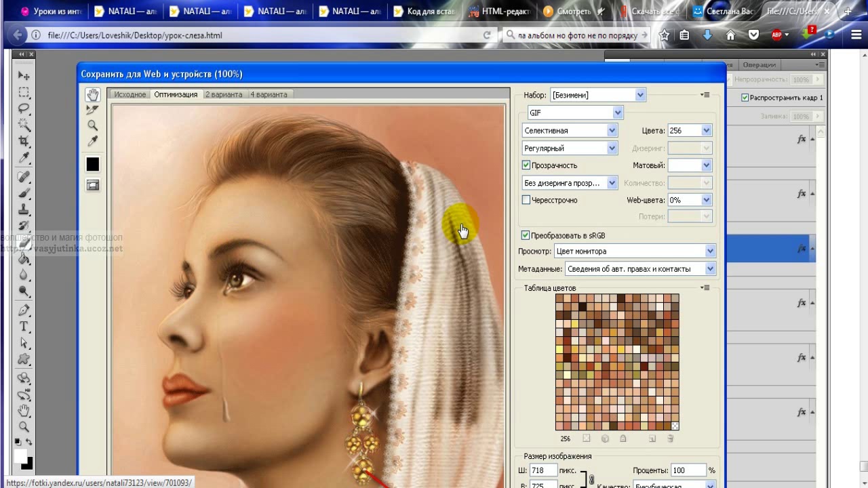The width and height of the screenshot is (868, 488).
Task: Switch to the Оптимизация tab
Action: 176,95
